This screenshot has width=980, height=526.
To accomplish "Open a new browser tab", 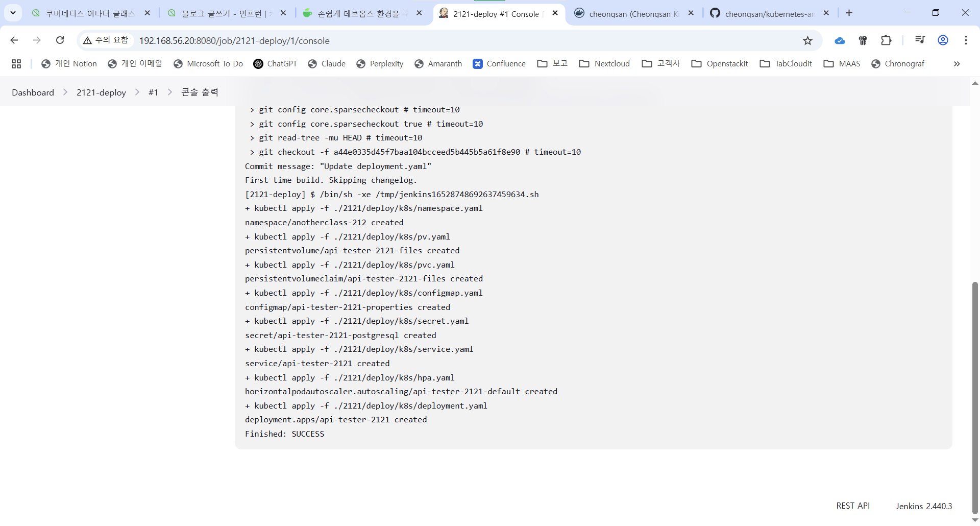I will click(x=849, y=13).
